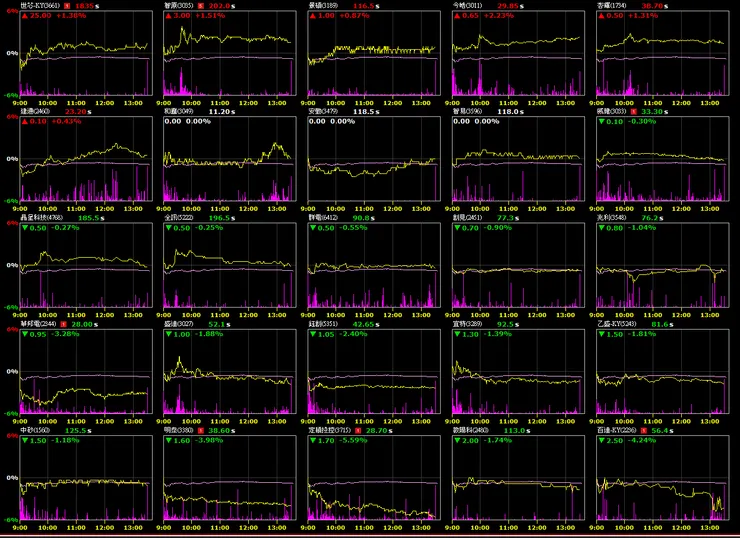740x538 pixels.
Task: Click red marker icon beside 定穎投控 28.70 price
Action: click(358, 430)
